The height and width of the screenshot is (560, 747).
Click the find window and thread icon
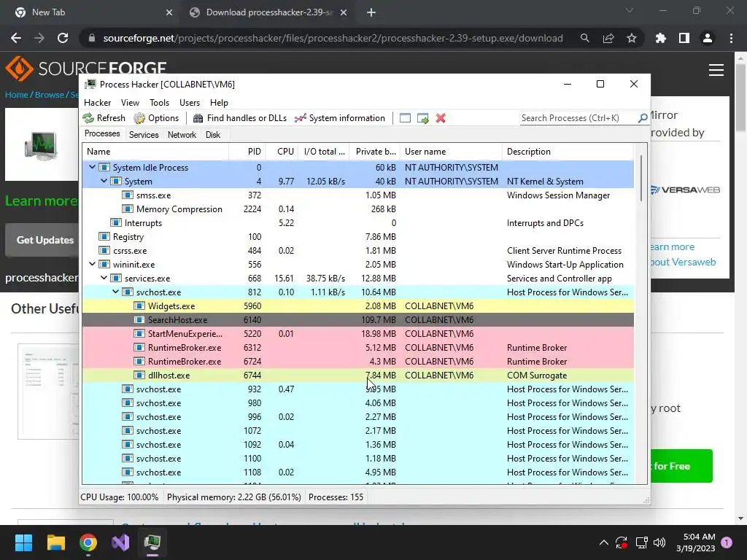[422, 118]
